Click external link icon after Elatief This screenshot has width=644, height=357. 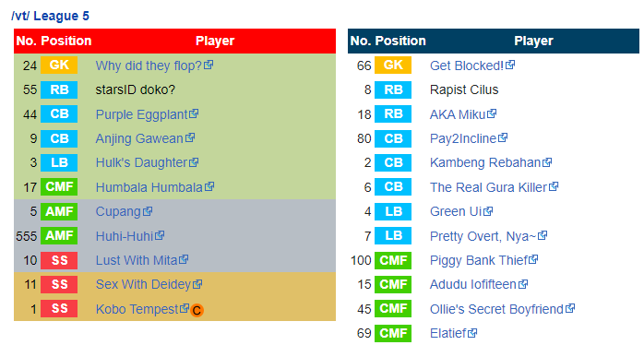click(472, 332)
